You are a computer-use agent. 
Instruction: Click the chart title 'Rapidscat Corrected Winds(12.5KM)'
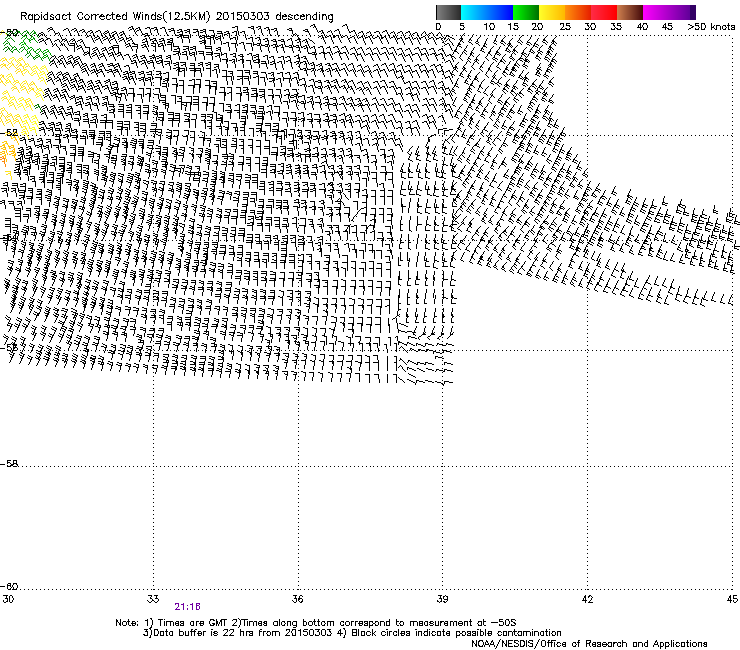(x=115, y=17)
